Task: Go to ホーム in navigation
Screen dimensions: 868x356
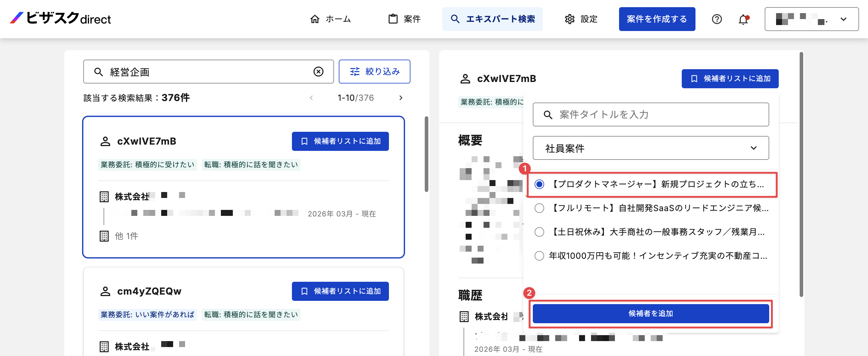Action: click(x=330, y=19)
